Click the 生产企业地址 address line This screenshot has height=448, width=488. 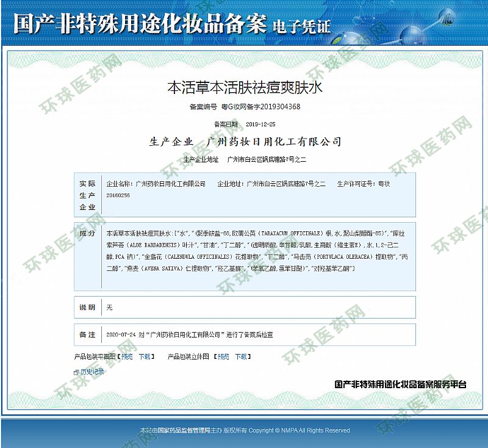pos(244,159)
